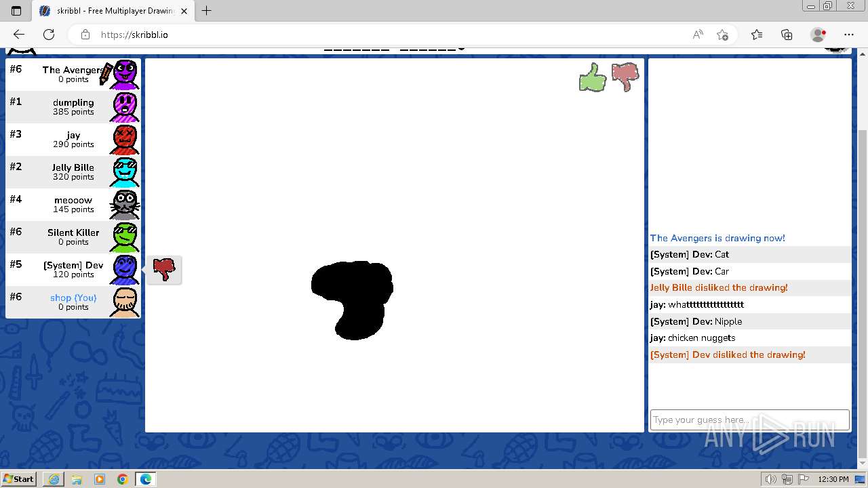Click shop (You) bearded avatar
Viewport: 868px width, 488px height.
point(125,302)
